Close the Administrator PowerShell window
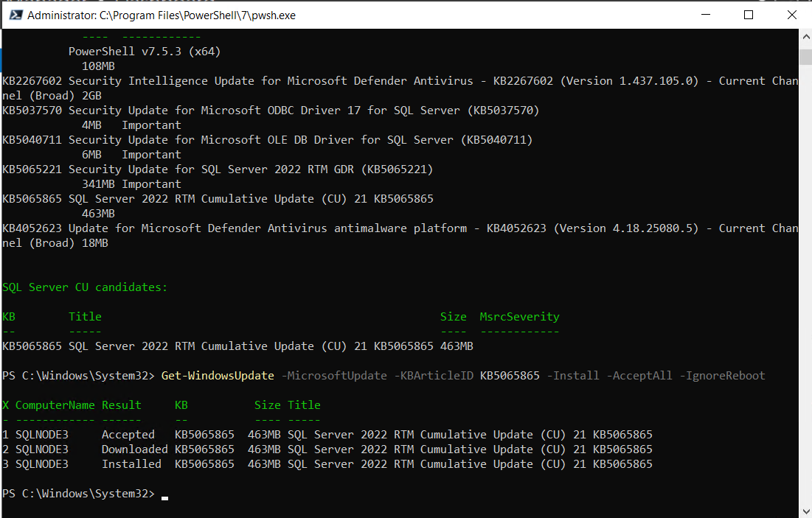 click(x=791, y=15)
